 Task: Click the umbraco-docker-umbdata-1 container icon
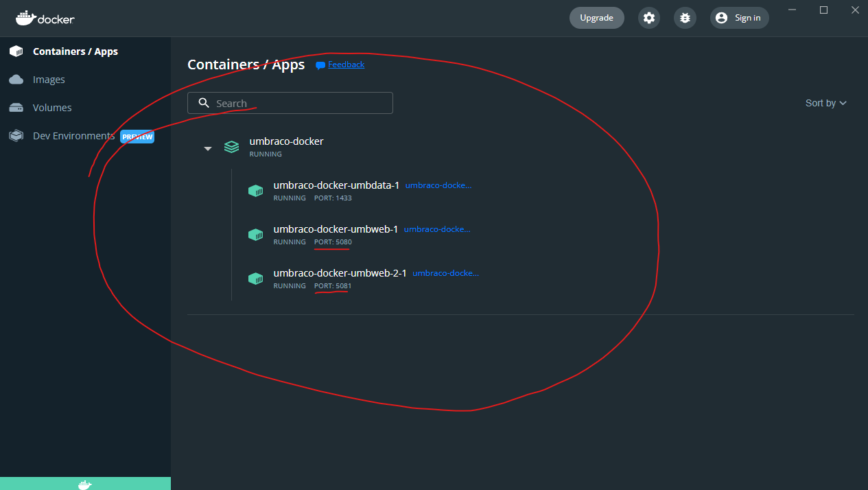[x=256, y=191]
